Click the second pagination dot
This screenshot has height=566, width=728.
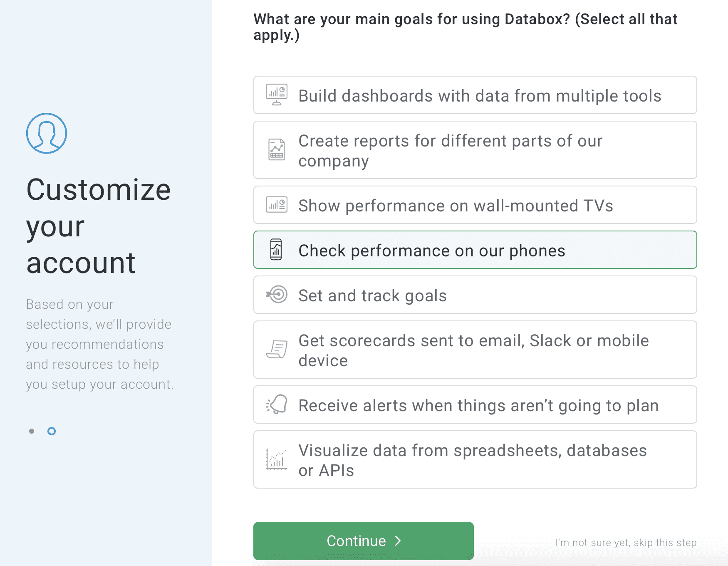52,431
